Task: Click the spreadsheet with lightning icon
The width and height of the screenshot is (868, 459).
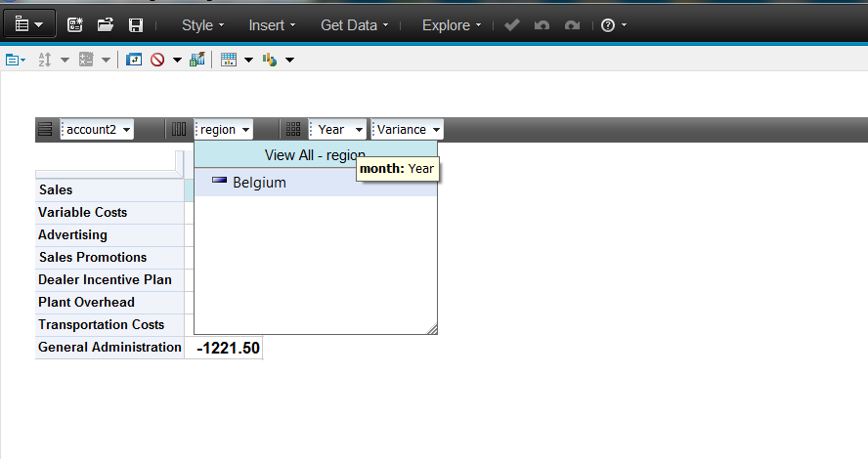Action: [197, 60]
